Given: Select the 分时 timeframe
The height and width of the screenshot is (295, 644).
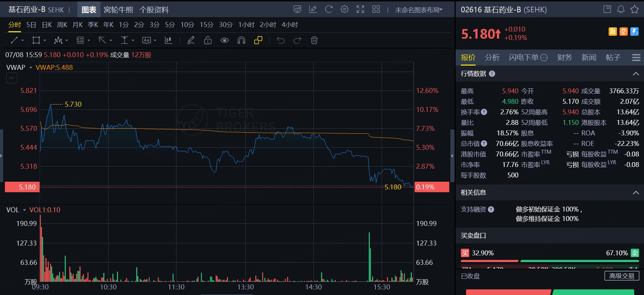Looking at the screenshot, I should [x=15, y=25].
